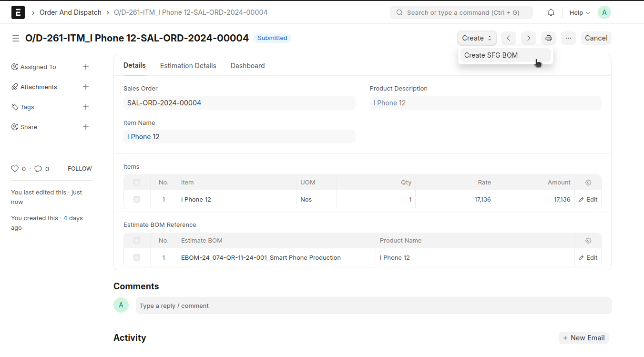The image size is (644, 357).
Task: Expand the Help menu
Action: pyautogui.click(x=579, y=13)
